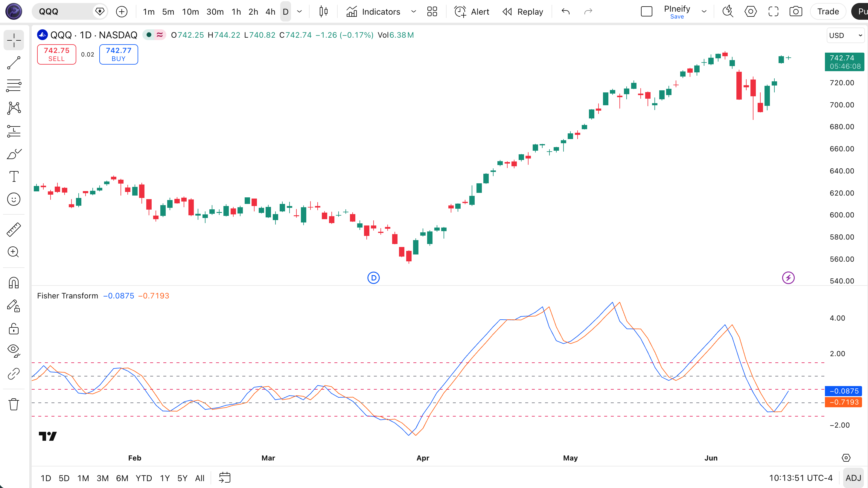Click the purple lightning event marker
868x488 pixels.
[788, 278]
